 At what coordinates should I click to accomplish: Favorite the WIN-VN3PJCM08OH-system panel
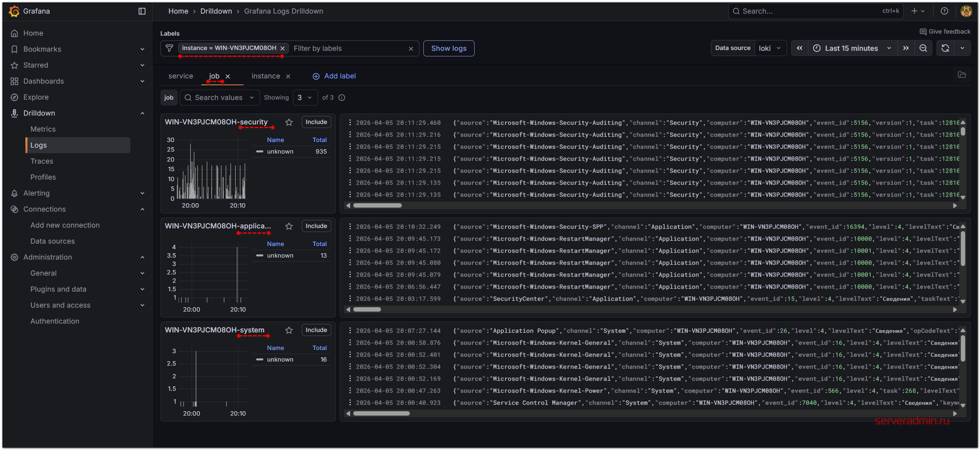point(289,330)
